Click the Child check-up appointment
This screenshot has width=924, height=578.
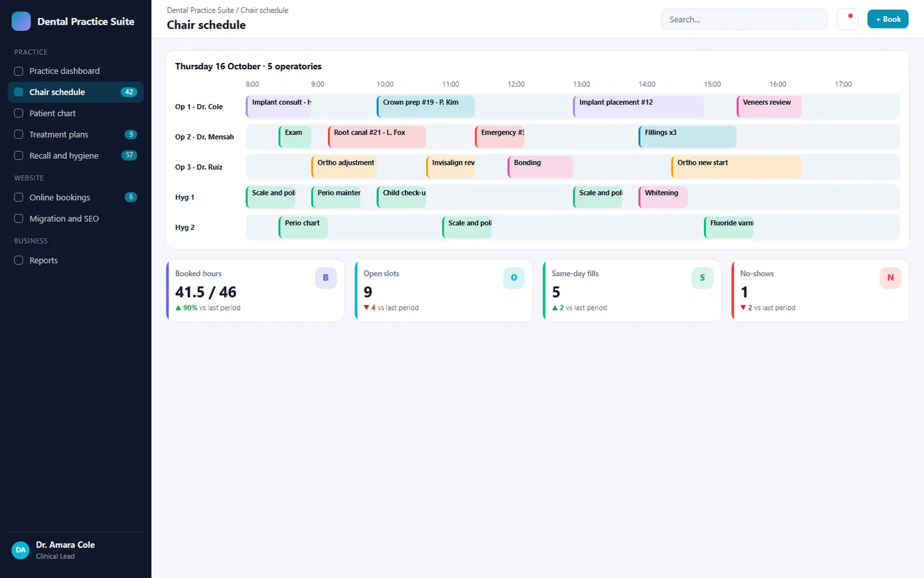(401, 197)
